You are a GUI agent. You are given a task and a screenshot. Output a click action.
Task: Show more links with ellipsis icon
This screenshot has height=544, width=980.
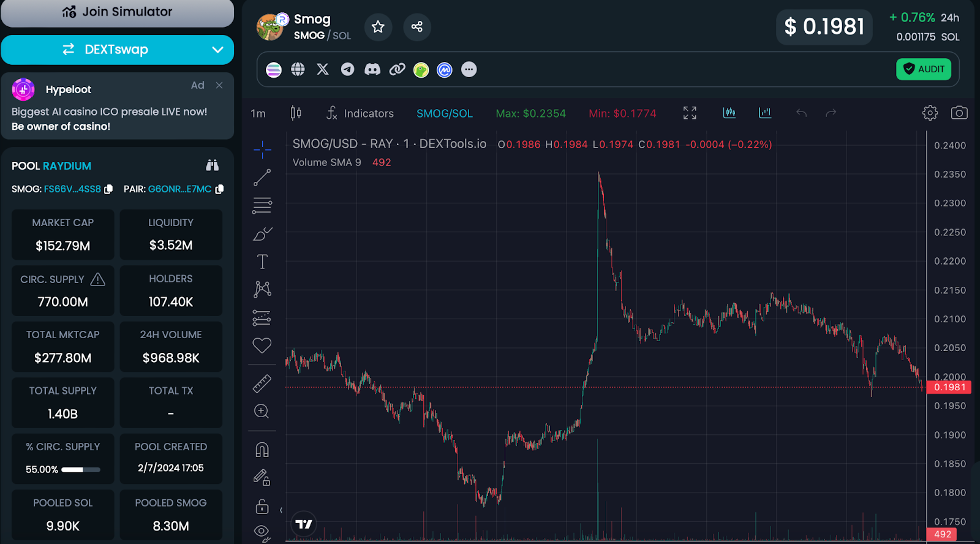pyautogui.click(x=469, y=70)
